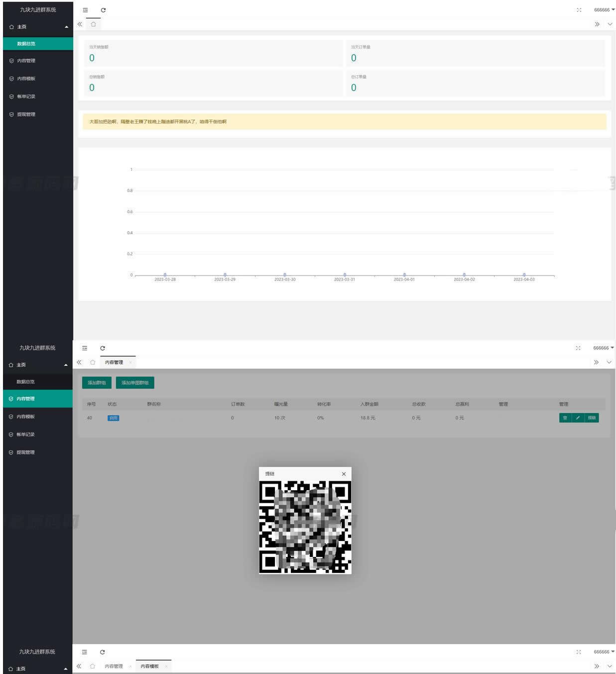Select 帐单记录 sidebar icon item

click(x=22, y=96)
